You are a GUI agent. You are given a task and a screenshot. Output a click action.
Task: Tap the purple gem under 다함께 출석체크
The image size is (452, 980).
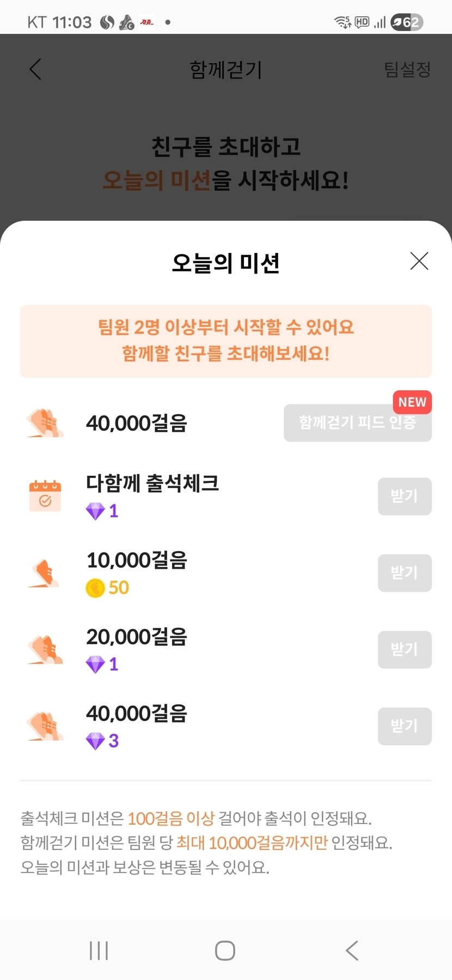click(95, 511)
